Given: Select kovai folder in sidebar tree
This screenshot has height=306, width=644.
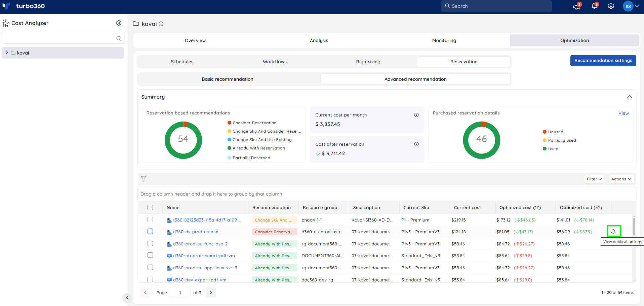Looking at the screenshot, I should 63,53.
